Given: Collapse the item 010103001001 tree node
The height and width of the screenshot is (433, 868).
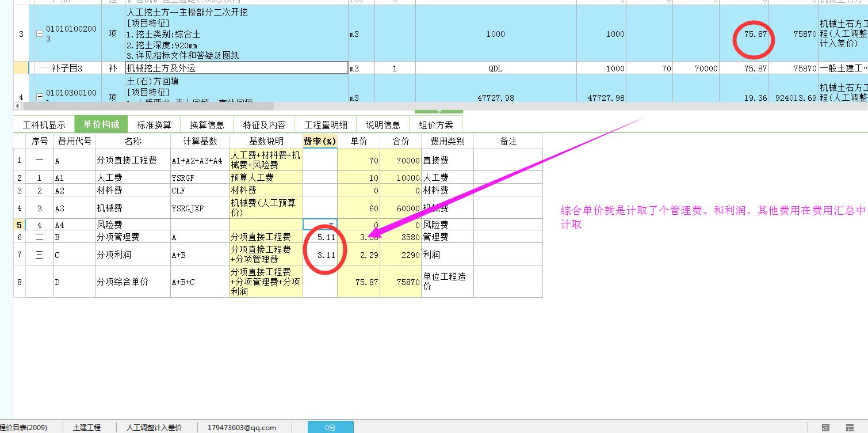Looking at the screenshot, I should coord(40,97).
